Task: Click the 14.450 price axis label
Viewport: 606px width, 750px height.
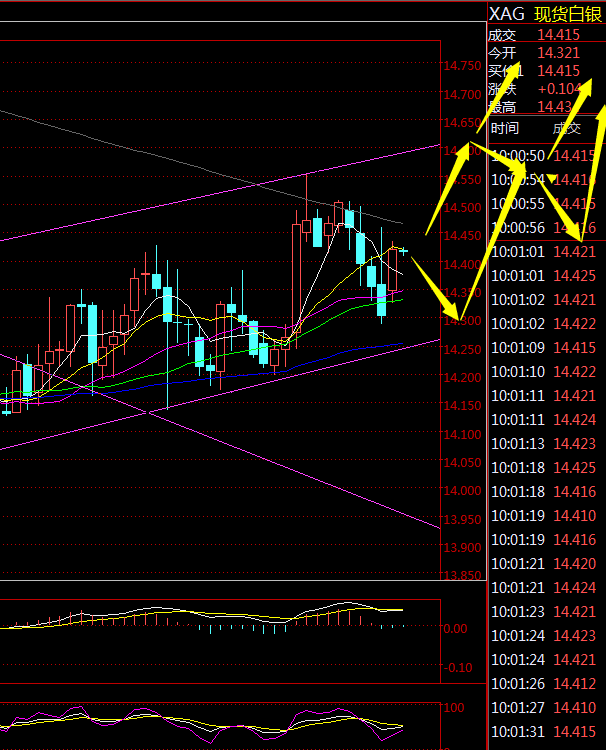Action: 462,236
